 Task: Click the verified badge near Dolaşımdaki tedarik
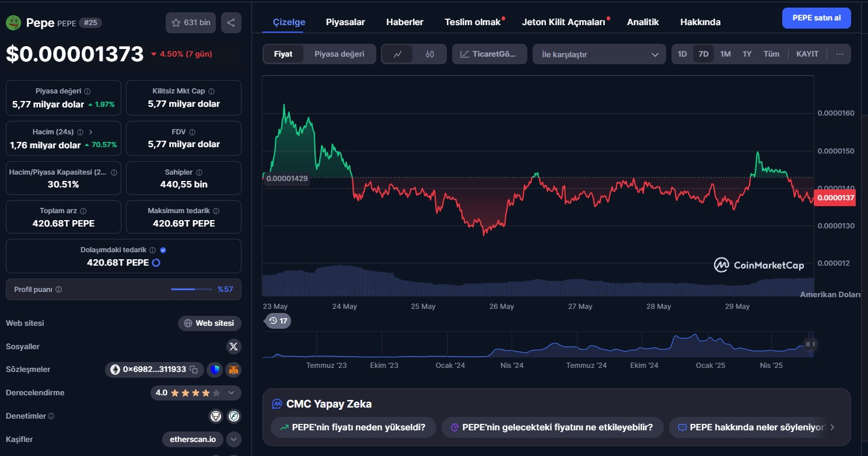(x=163, y=250)
